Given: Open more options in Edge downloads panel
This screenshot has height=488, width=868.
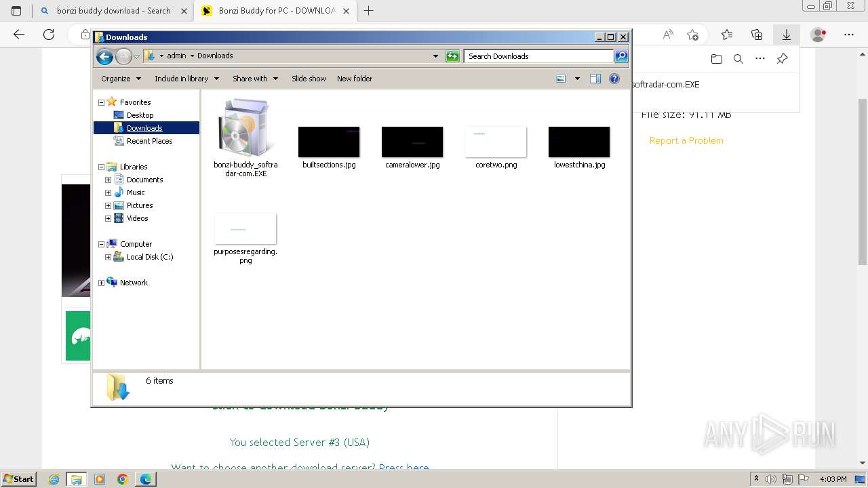Looking at the screenshot, I should [x=760, y=59].
